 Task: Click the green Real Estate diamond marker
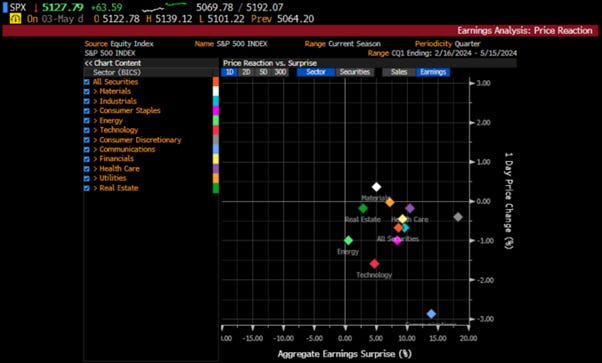pyautogui.click(x=363, y=209)
